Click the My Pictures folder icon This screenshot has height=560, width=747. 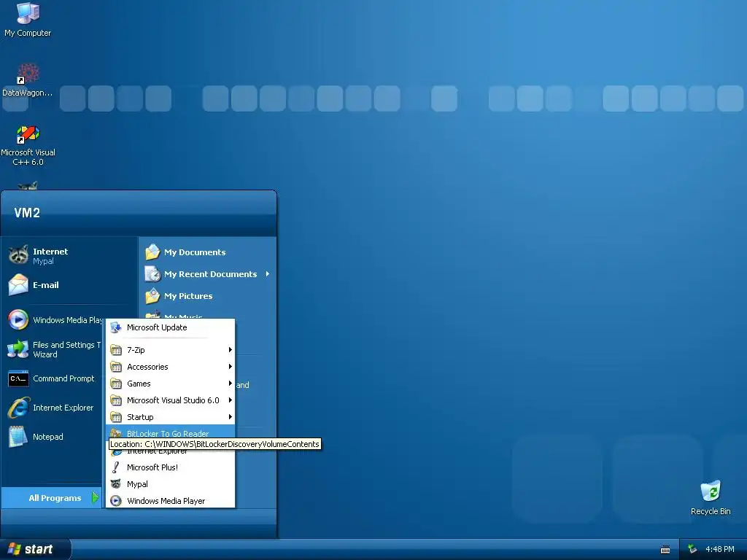click(152, 296)
